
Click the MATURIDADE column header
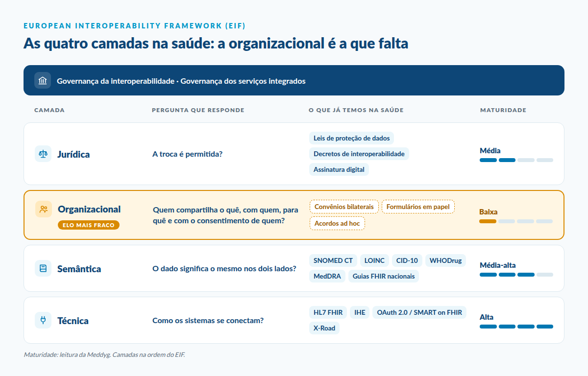pos(503,110)
